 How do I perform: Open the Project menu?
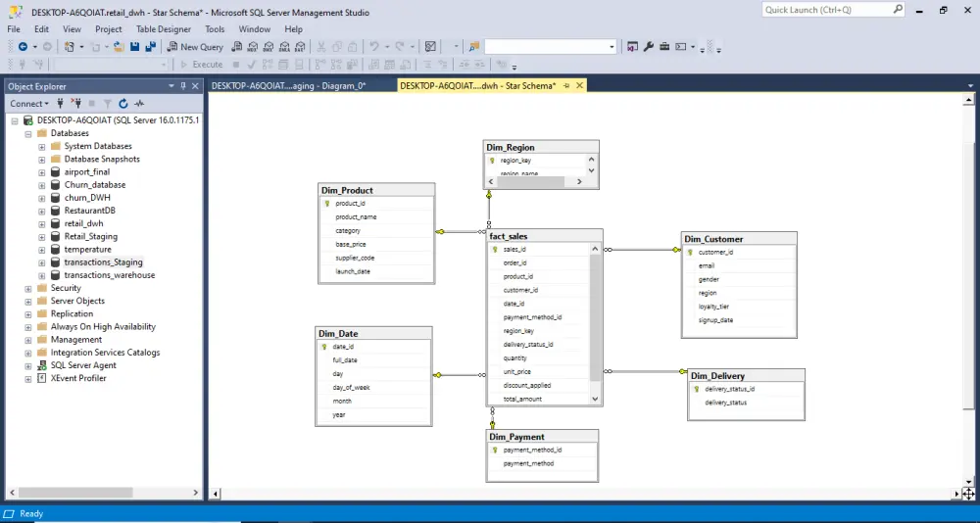click(x=109, y=28)
